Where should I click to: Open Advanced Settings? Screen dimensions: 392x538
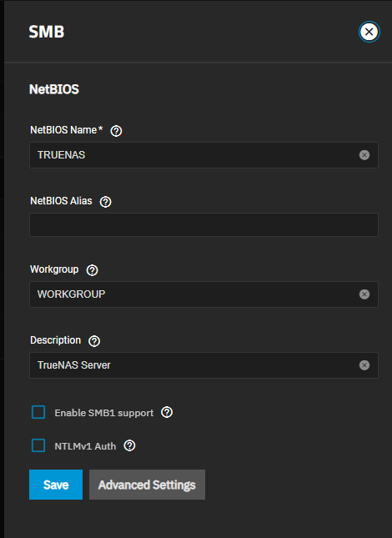147,485
